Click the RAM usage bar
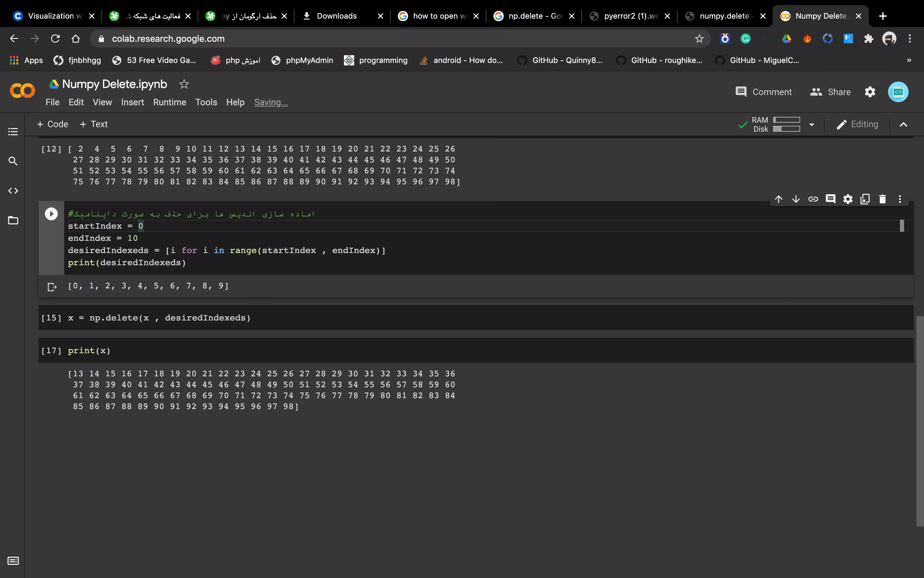 click(x=787, y=120)
